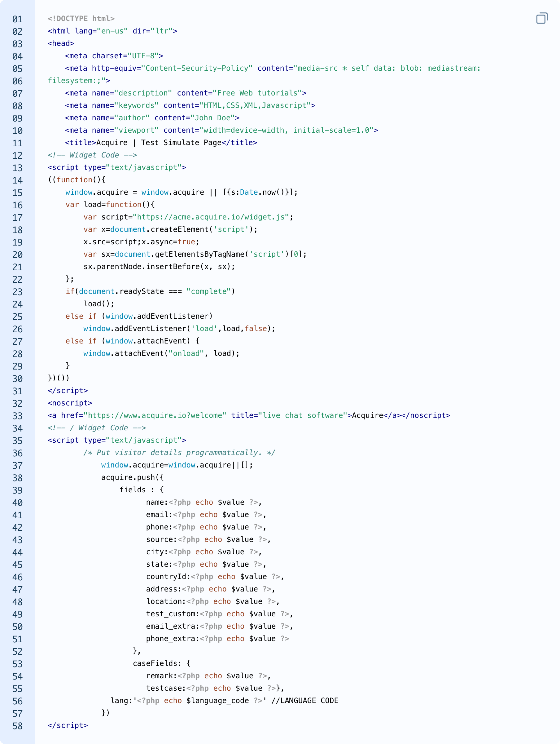Click the 'Put visitor details programmatically' comment

pyautogui.click(x=180, y=453)
